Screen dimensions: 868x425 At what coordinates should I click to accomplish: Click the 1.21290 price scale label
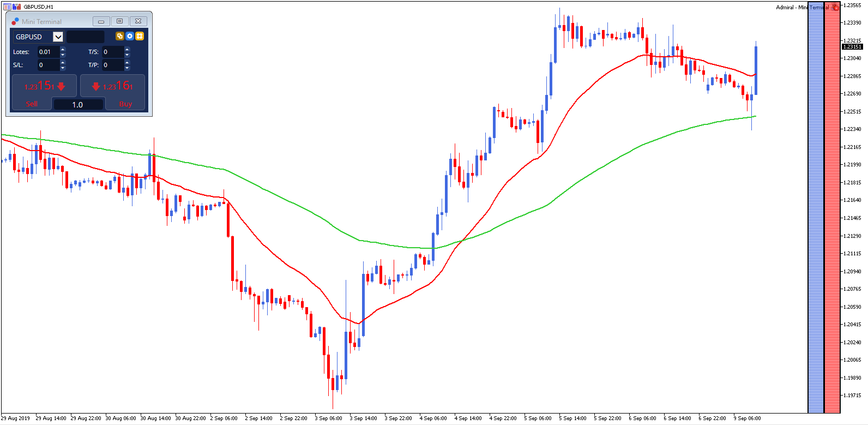point(852,236)
